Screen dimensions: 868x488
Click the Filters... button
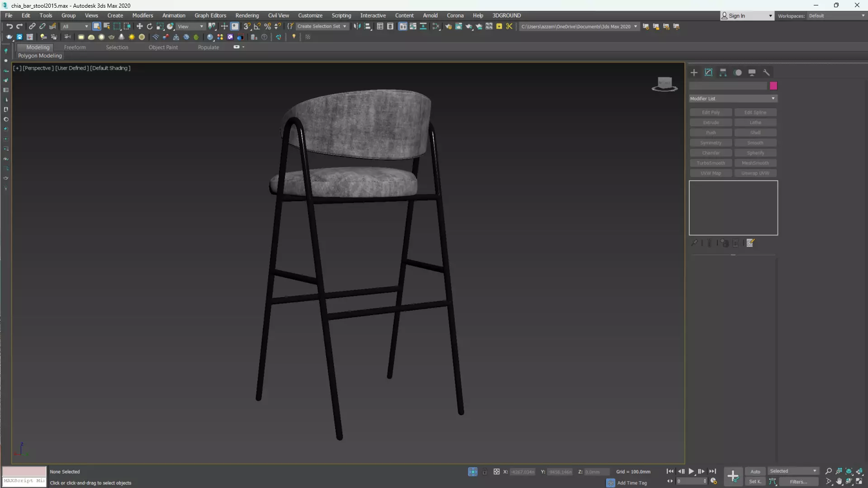click(798, 482)
